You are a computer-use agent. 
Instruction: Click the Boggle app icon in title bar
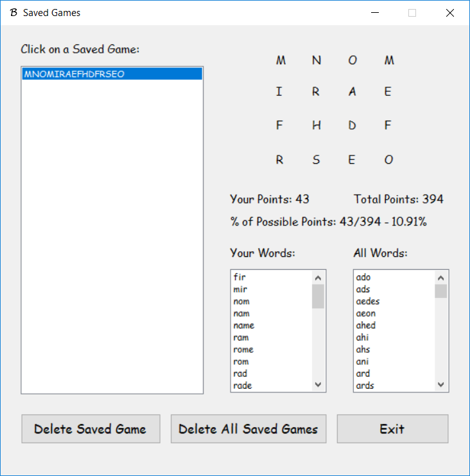click(13, 13)
